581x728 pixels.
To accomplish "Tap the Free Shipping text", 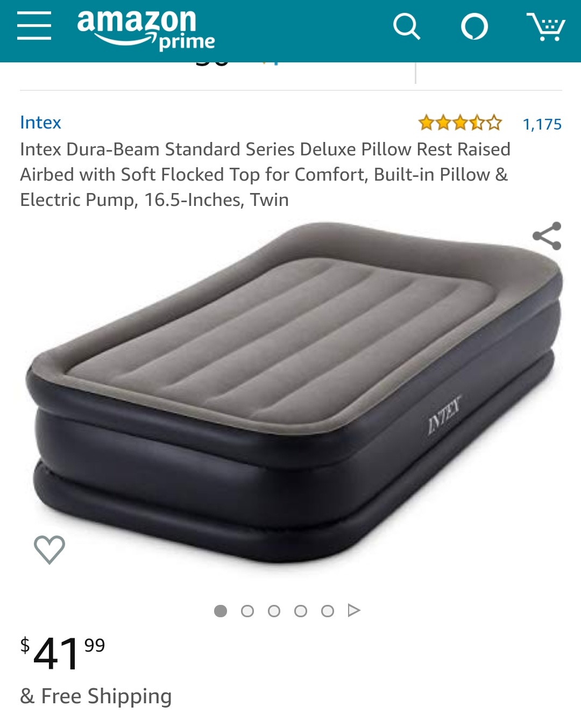I will tap(107, 696).
